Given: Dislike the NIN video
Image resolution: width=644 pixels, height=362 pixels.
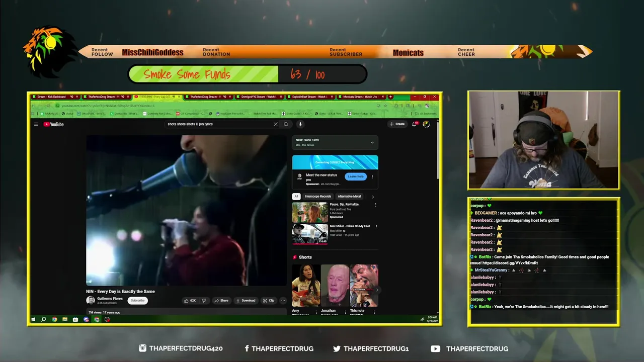Looking at the screenshot, I should [204, 301].
